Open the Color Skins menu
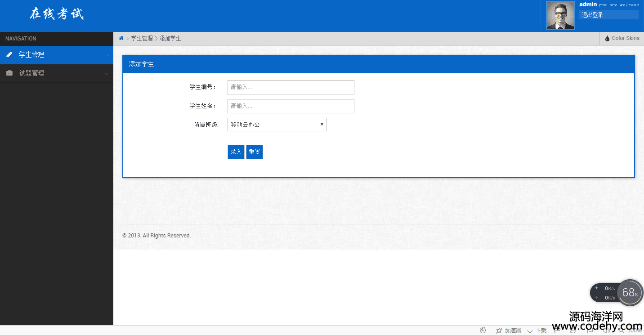The height and width of the screenshot is (335, 644). (x=622, y=38)
